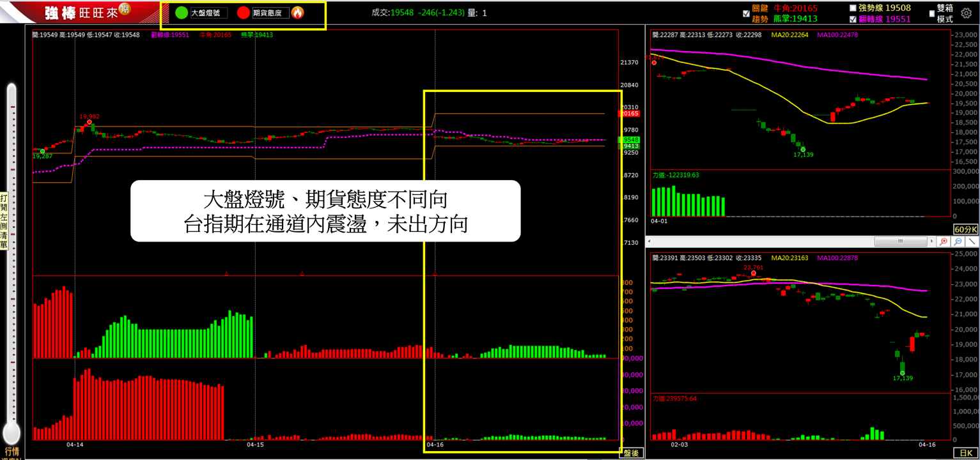
Task: Click the 20165 red price tag on axis
Action: (630, 114)
